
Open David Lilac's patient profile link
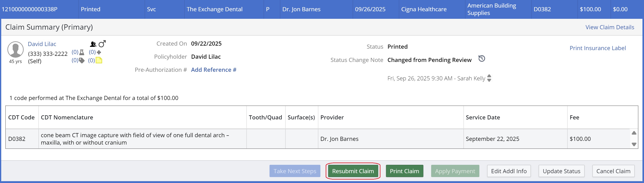(x=42, y=44)
